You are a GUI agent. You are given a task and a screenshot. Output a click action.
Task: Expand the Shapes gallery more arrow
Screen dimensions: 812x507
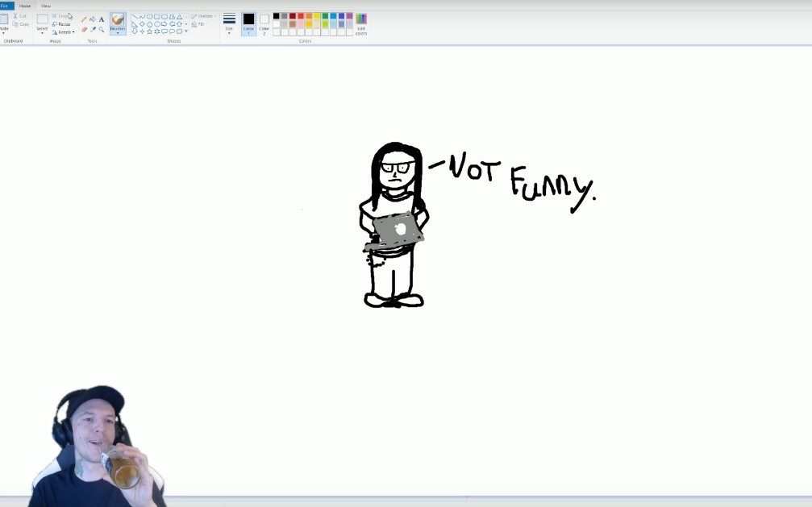pyautogui.click(x=186, y=31)
